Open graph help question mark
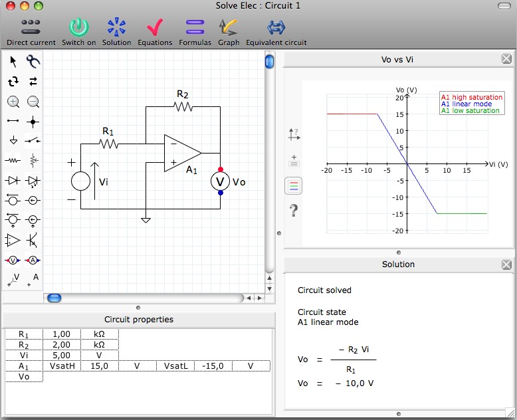This screenshot has width=517, height=420. (x=294, y=210)
